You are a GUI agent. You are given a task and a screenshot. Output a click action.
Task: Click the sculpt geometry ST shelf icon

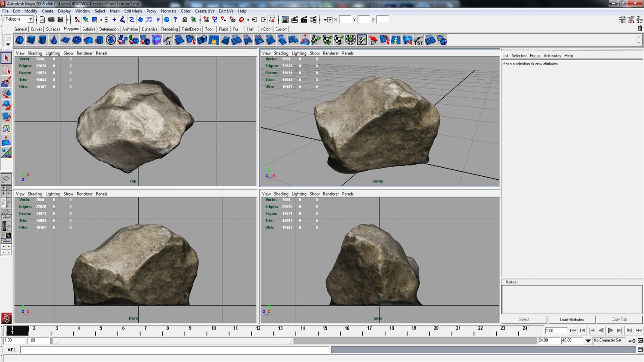(x=168, y=40)
